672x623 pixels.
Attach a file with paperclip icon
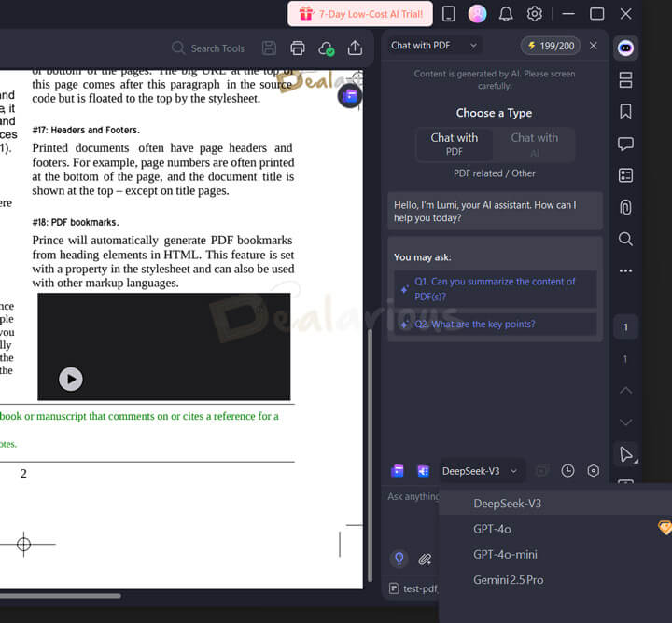[425, 560]
